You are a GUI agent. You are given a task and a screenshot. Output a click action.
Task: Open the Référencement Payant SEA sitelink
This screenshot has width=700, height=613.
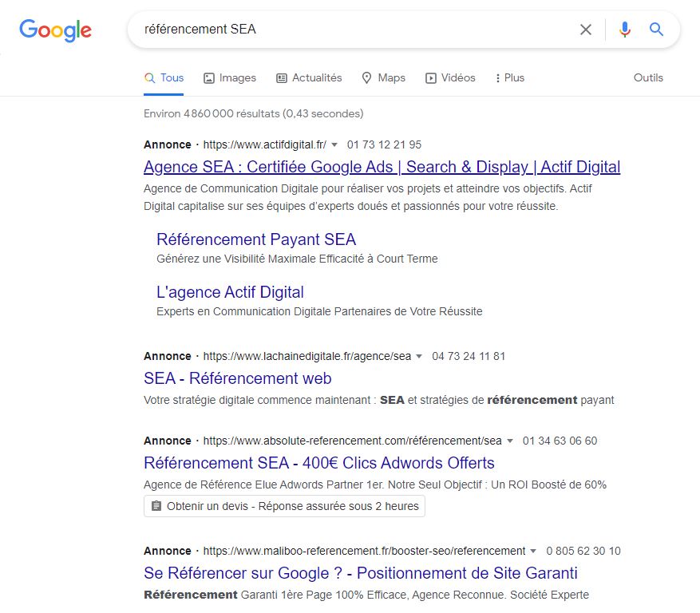(x=256, y=239)
